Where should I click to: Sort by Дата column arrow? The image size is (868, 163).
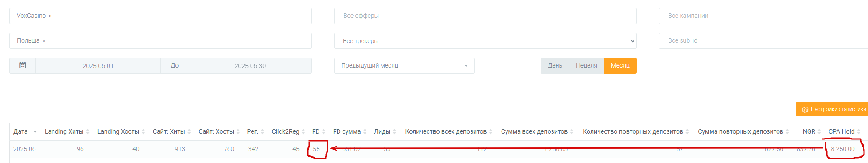35,132
